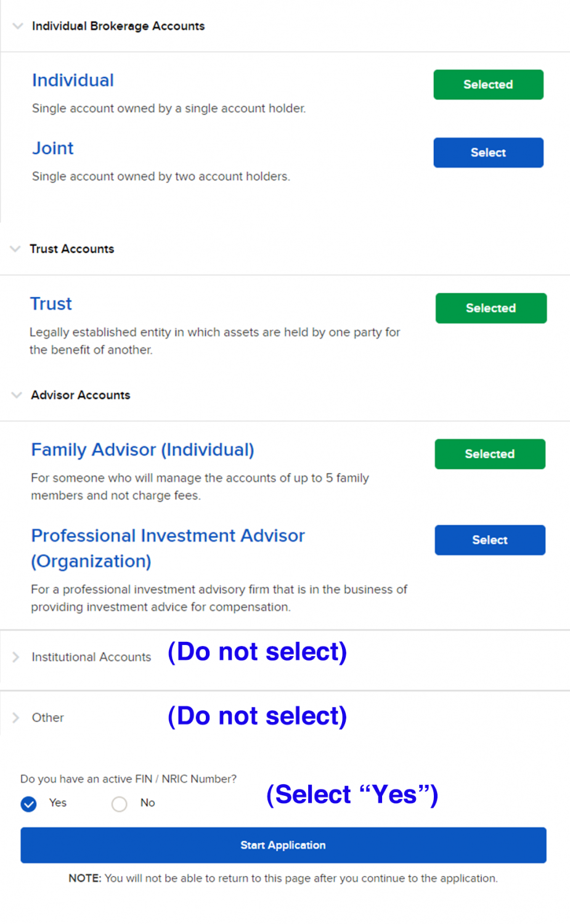Collapse the Advisor Accounts section chevron
570x924 pixels.
pos(17,395)
